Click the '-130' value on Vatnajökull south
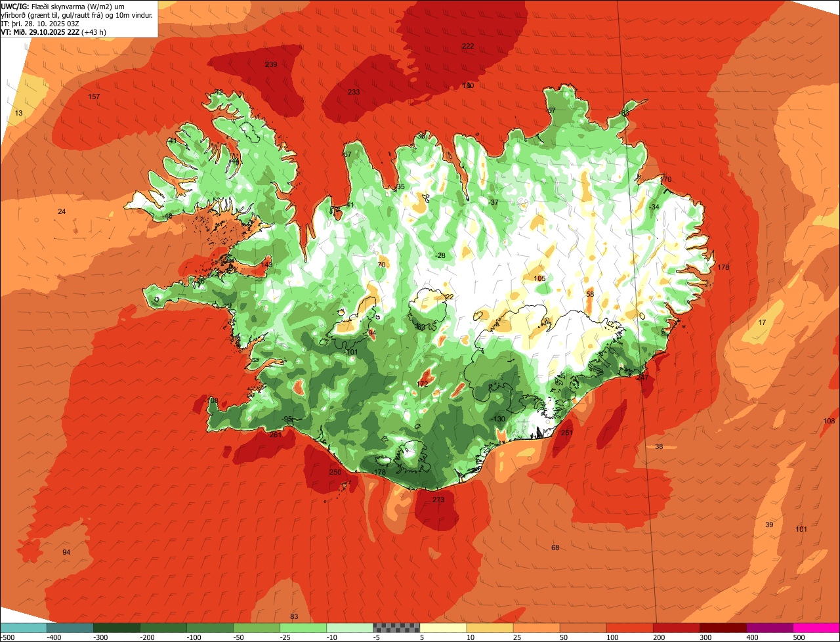 click(x=497, y=419)
